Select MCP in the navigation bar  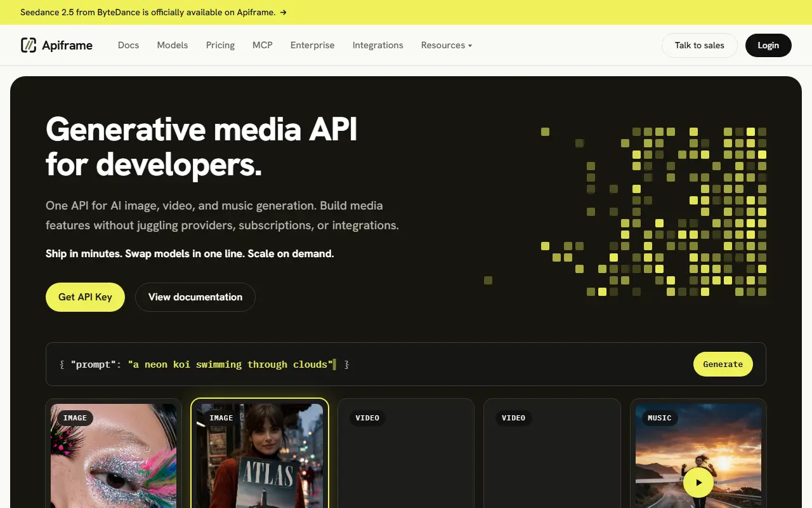pos(263,45)
